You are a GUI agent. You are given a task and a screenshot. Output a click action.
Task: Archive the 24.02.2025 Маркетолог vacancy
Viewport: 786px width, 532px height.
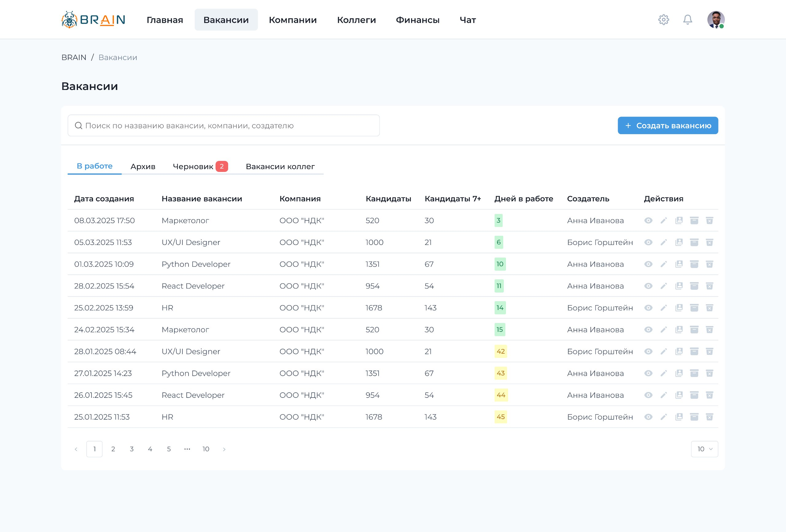click(x=694, y=329)
